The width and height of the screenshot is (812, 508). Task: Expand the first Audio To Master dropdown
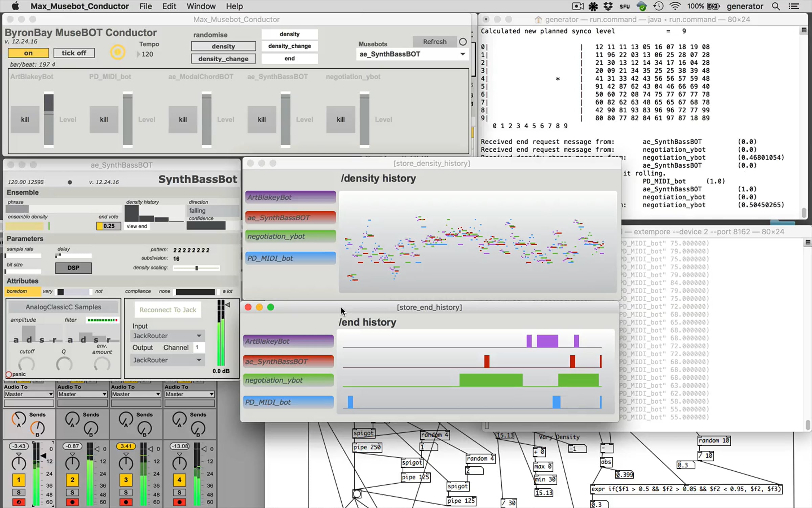[29, 394]
